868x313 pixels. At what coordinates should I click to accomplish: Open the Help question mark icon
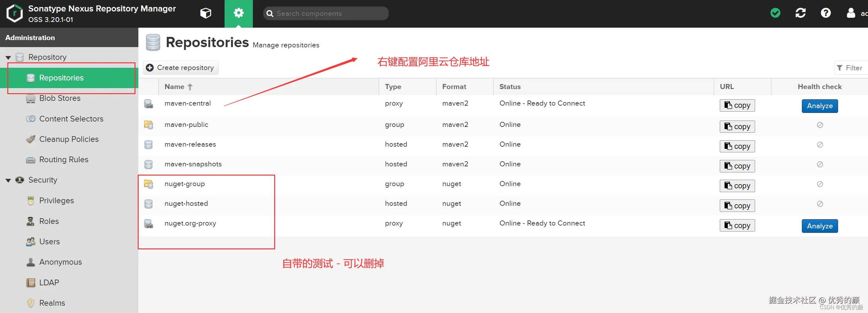(x=826, y=13)
